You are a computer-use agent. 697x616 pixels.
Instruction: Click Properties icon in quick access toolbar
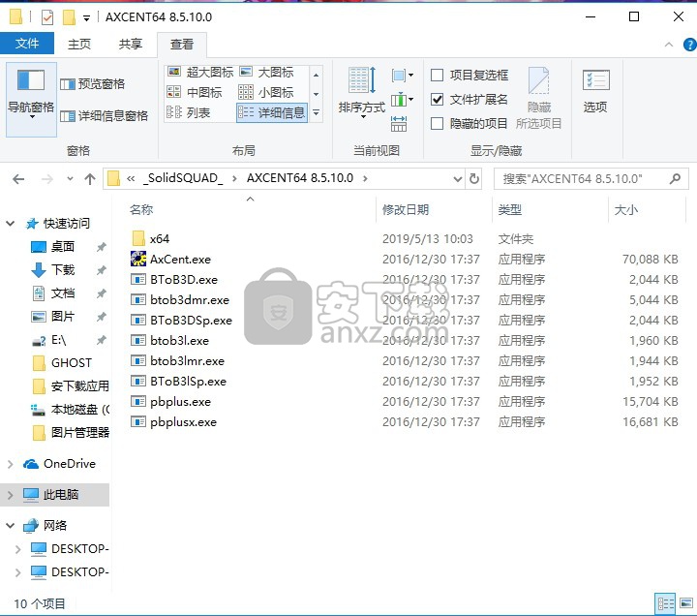pos(47,17)
